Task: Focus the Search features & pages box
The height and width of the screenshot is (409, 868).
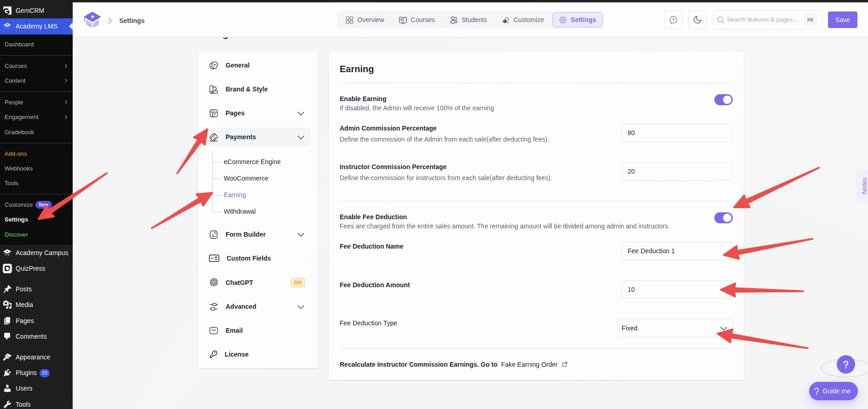Action: pos(767,20)
